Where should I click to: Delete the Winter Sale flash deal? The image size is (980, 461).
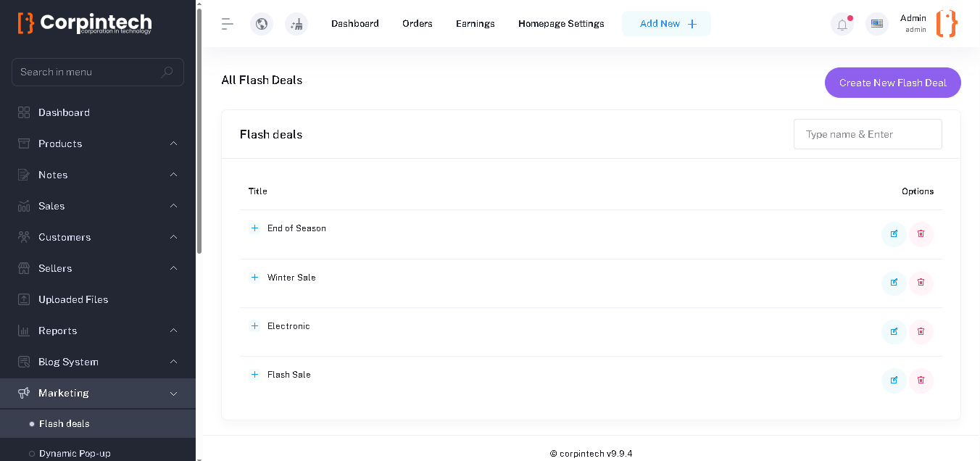pyautogui.click(x=921, y=283)
